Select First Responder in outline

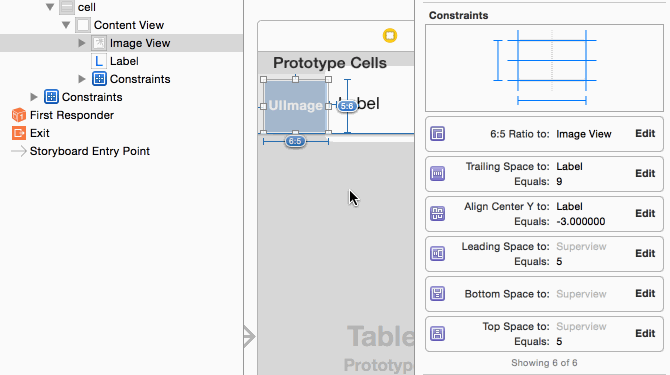[x=121, y=115]
